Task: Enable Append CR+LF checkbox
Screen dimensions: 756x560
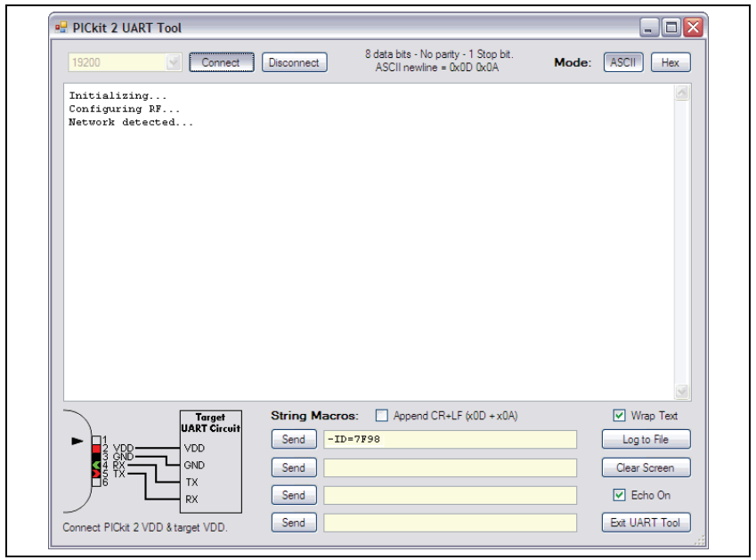Action: click(x=381, y=416)
